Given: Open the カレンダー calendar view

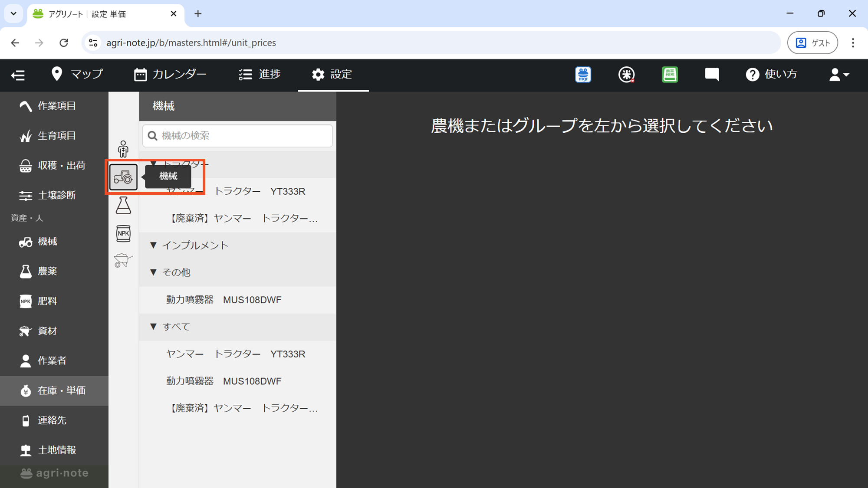Looking at the screenshot, I should (x=170, y=74).
